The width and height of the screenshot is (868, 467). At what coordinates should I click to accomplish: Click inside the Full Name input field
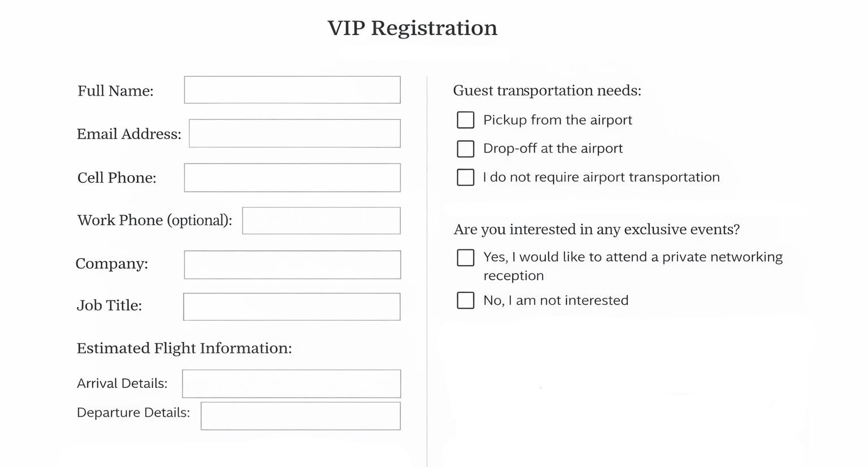(x=292, y=90)
